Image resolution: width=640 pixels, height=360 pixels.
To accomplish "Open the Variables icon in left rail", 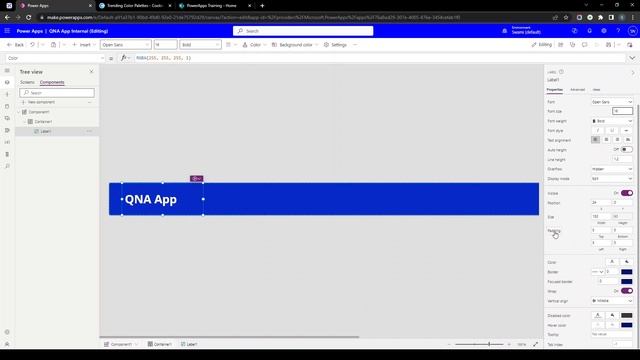I will point(7,142).
